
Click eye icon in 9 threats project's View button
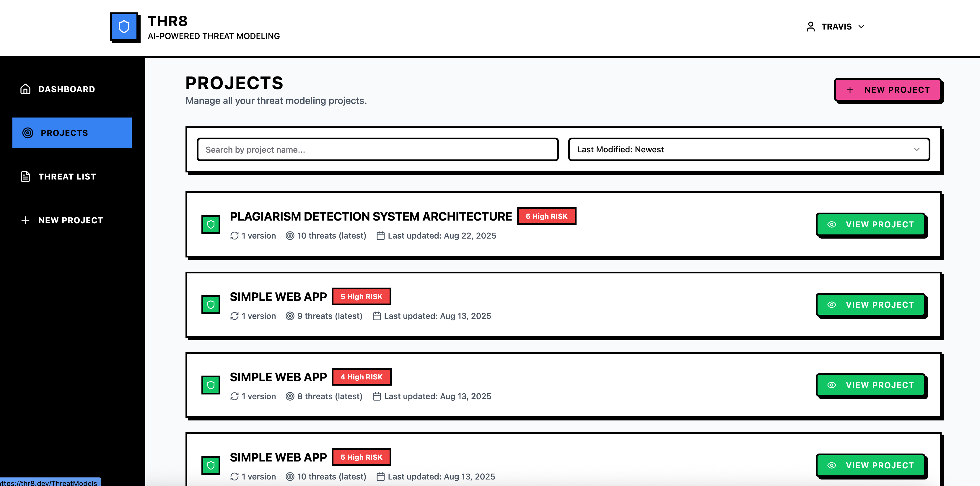tap(832, 305)
